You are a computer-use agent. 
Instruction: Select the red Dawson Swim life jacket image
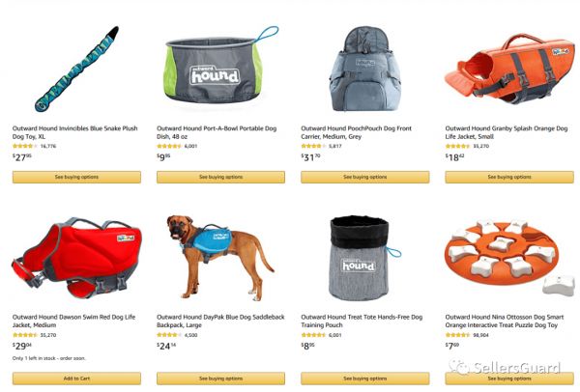[x=76, y=258]
